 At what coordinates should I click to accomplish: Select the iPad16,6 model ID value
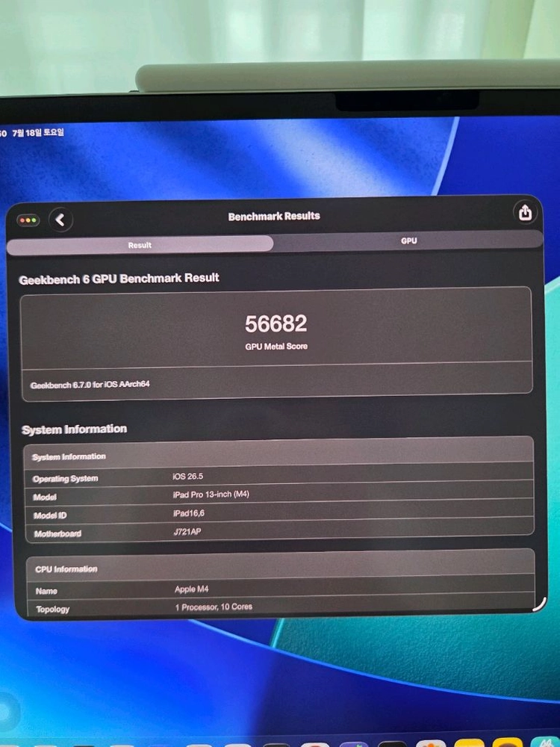(189, 513)
